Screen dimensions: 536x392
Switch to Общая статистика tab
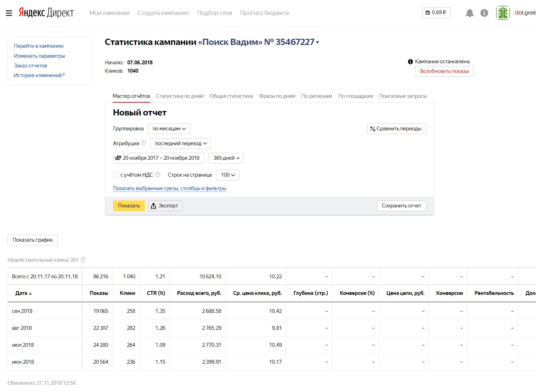tap(231, 96)
